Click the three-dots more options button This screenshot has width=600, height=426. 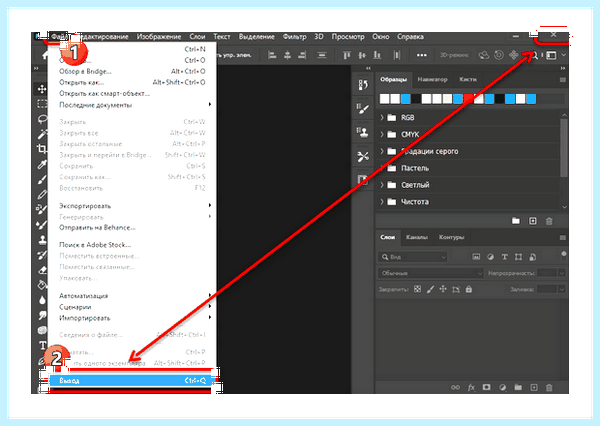point(422,55)
